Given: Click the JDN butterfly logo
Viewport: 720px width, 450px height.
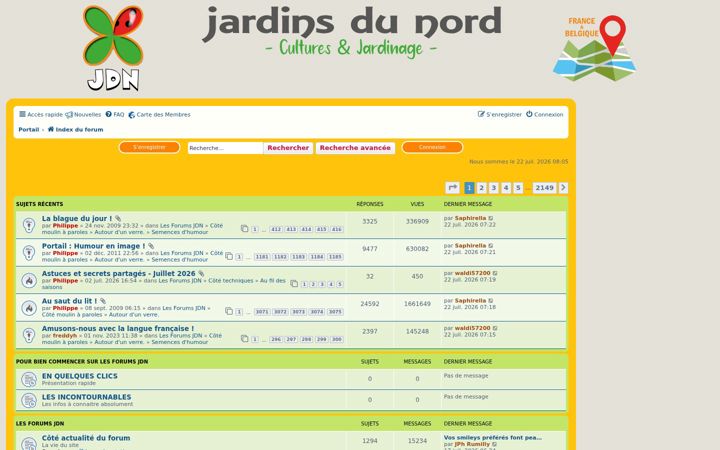Looking at the screenshot, I should (113, 48).
